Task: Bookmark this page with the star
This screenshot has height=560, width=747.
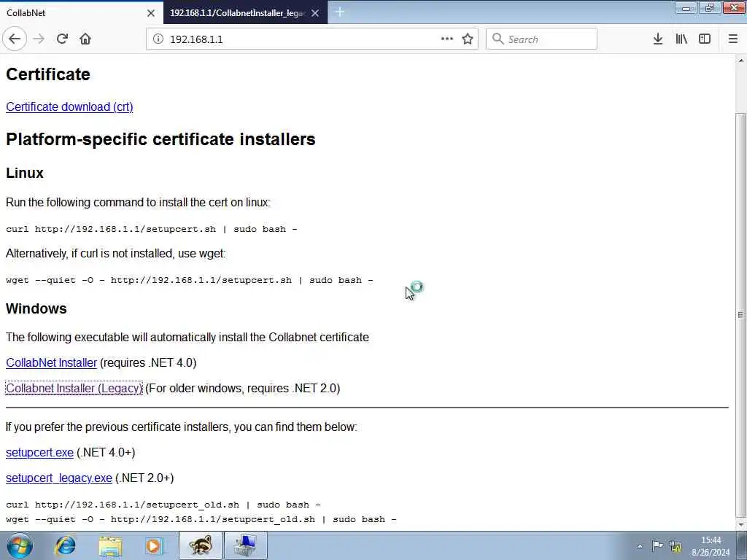Action: (x=468, y=39)
